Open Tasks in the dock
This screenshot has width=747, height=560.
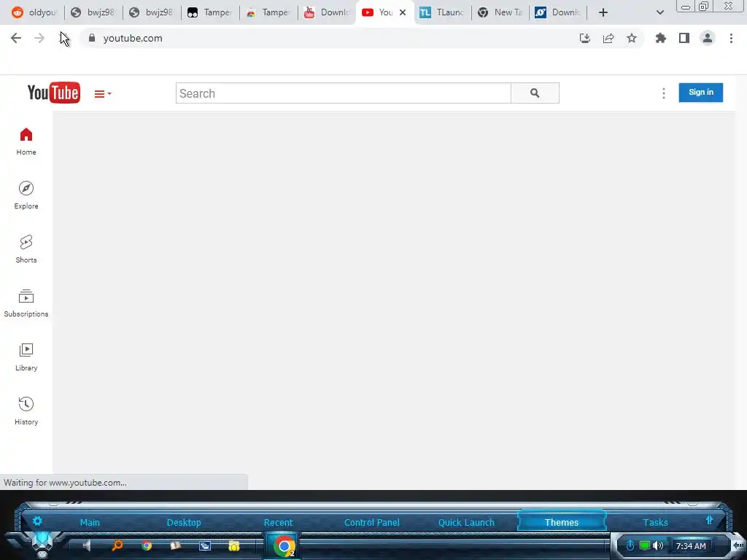[656, 522]
